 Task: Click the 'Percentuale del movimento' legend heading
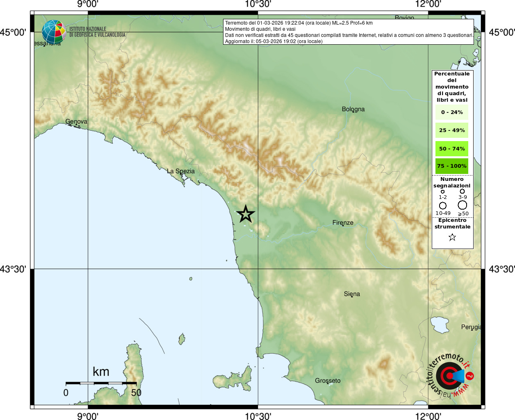click(452, 87)
